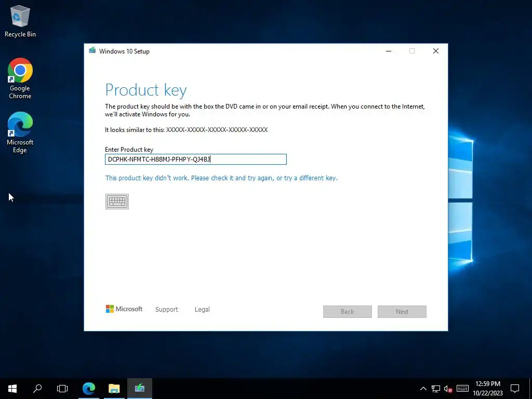Open the on-screen keyboard in Setup
Viewport: 532px width, 399px height.
(x=117, y=202)
